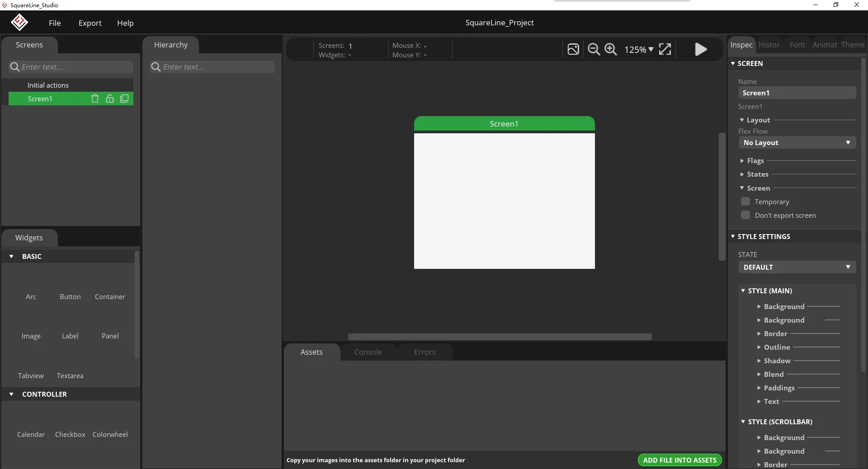
Task: Select the Hierarchy panel tab
Action: point(171,45)
